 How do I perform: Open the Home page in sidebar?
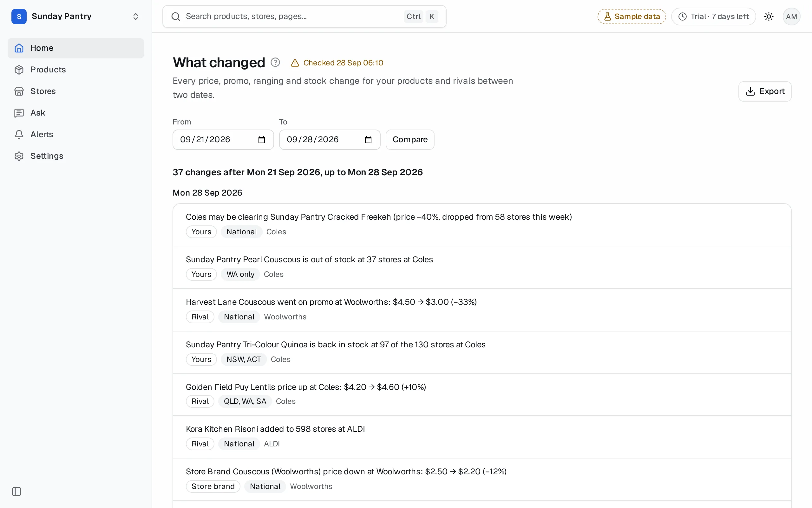(x=75, y=48)
